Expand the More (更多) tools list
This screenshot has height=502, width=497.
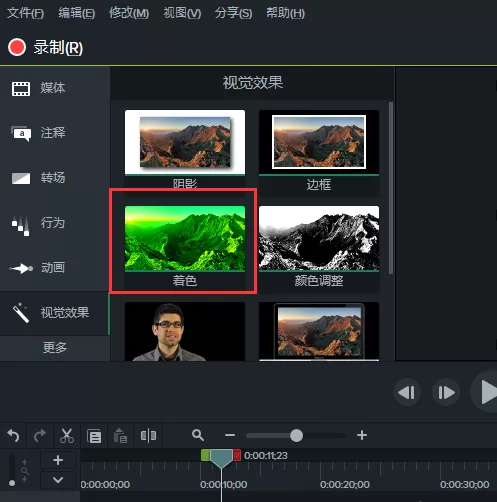pos(55,348)
